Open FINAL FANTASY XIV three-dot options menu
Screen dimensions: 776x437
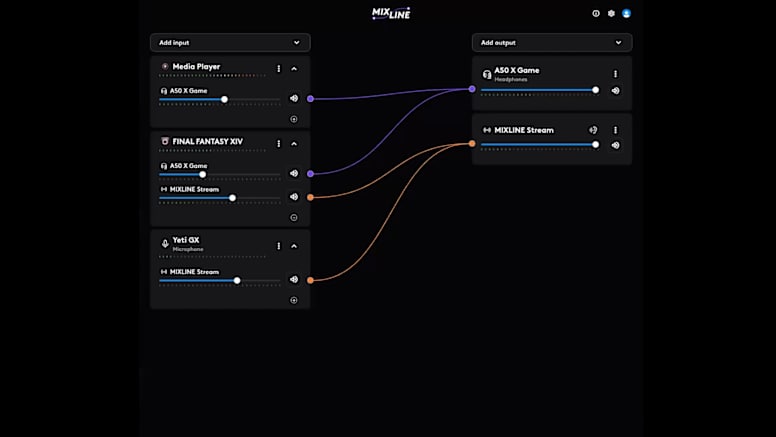tap(279, 144)
